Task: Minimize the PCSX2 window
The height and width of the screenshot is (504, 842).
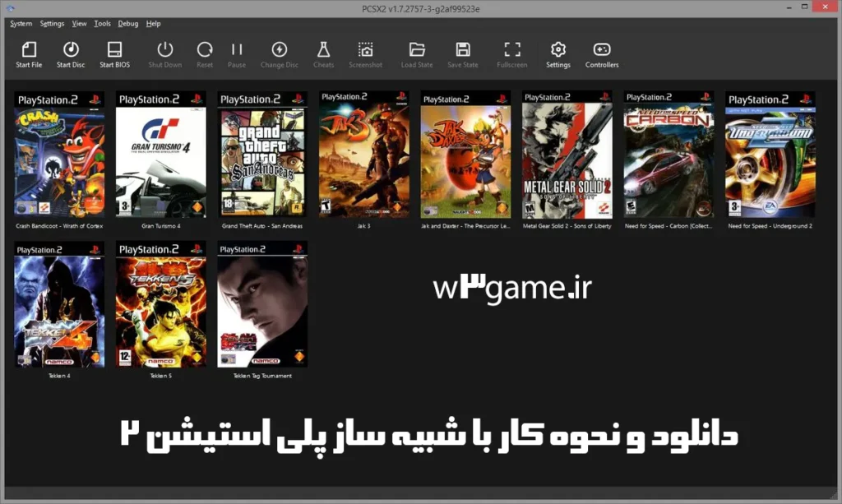Action: coord(789,7)
